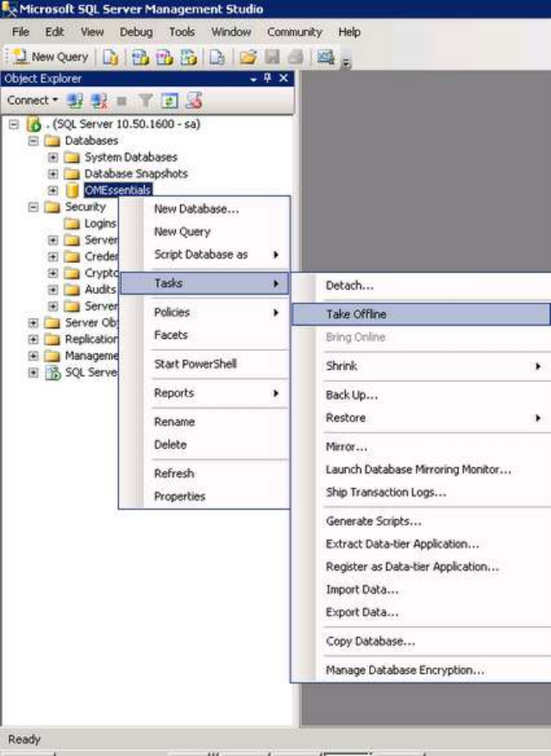The height and width of the screenshot is (756, 551).
Task: Open the Edit menu
Action: [x=54, y=32]
